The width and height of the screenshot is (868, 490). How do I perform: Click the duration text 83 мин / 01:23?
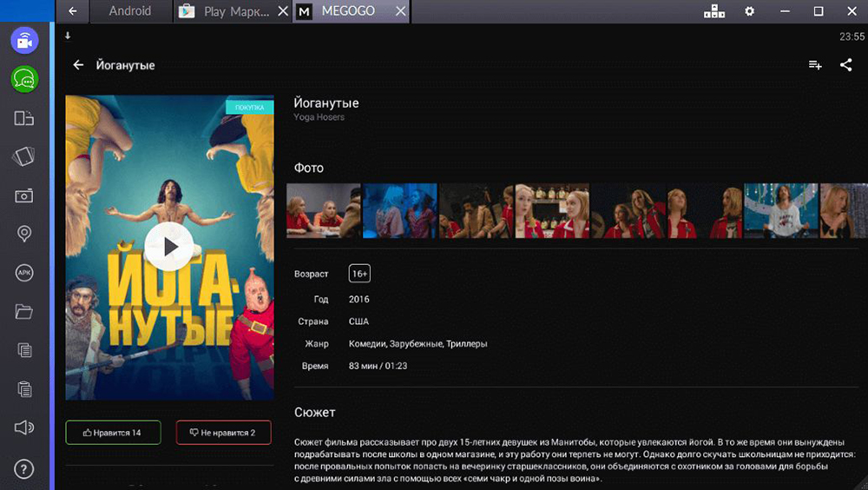click(378, 366)
